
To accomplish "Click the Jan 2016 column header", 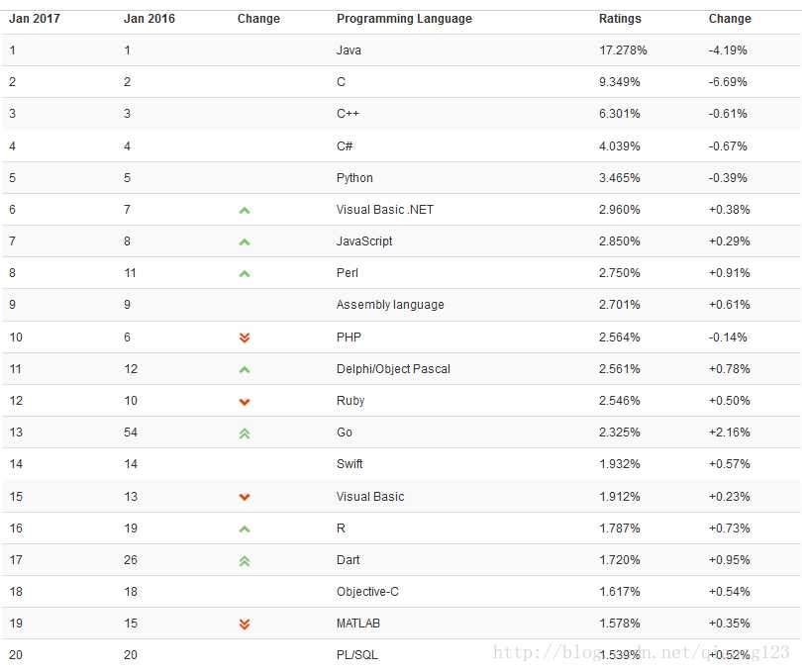I will coord(150,19).
